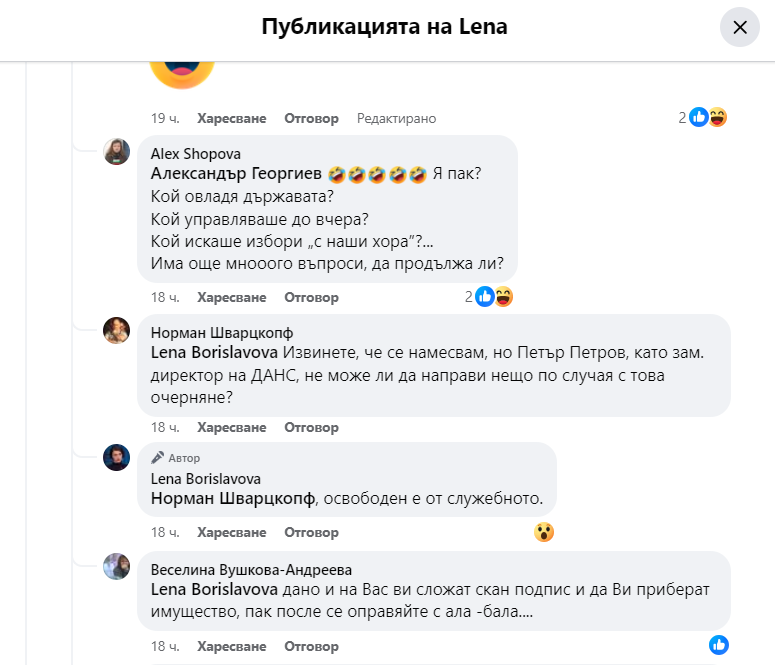Open Веселина Вушкова-Андреева profile name
Screen dimensions: 775x665
tap(251, 568)
